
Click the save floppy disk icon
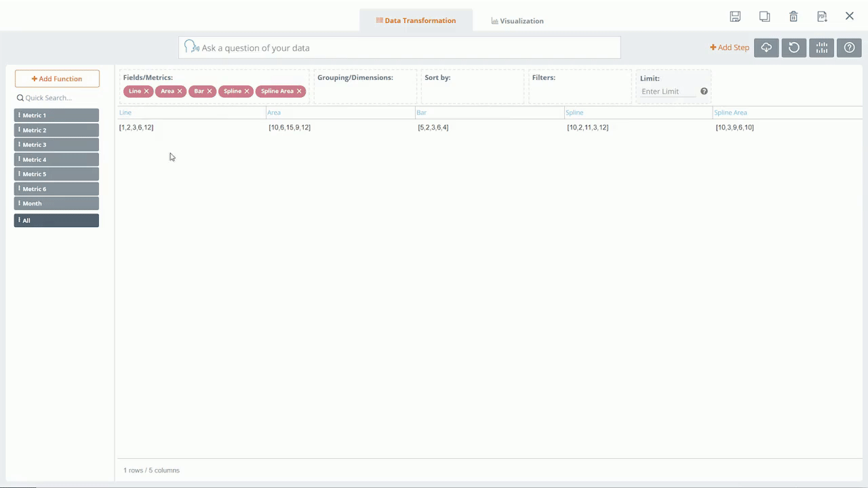(x=735, y=17)
